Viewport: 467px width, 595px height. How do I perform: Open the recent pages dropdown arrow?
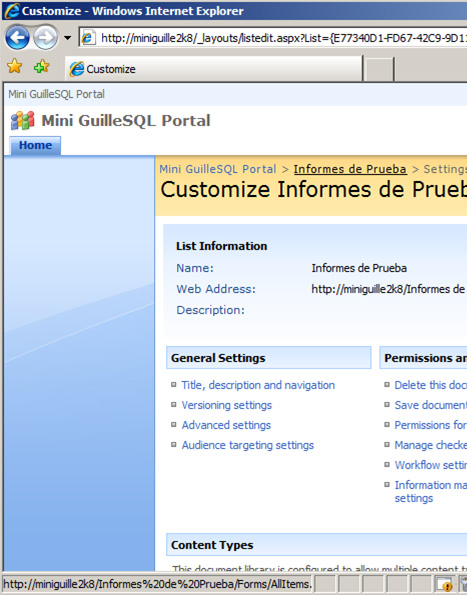pyautogui.click(x=68, y=38)
